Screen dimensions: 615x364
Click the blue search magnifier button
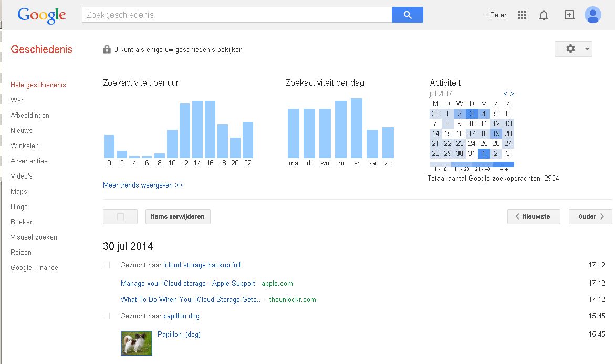pos(407,15)
